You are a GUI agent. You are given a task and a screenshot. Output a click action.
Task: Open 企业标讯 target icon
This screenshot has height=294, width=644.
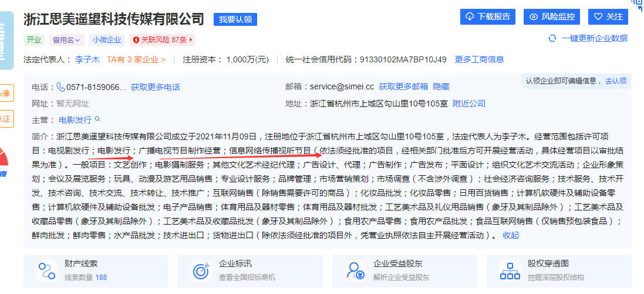[201, 270]
